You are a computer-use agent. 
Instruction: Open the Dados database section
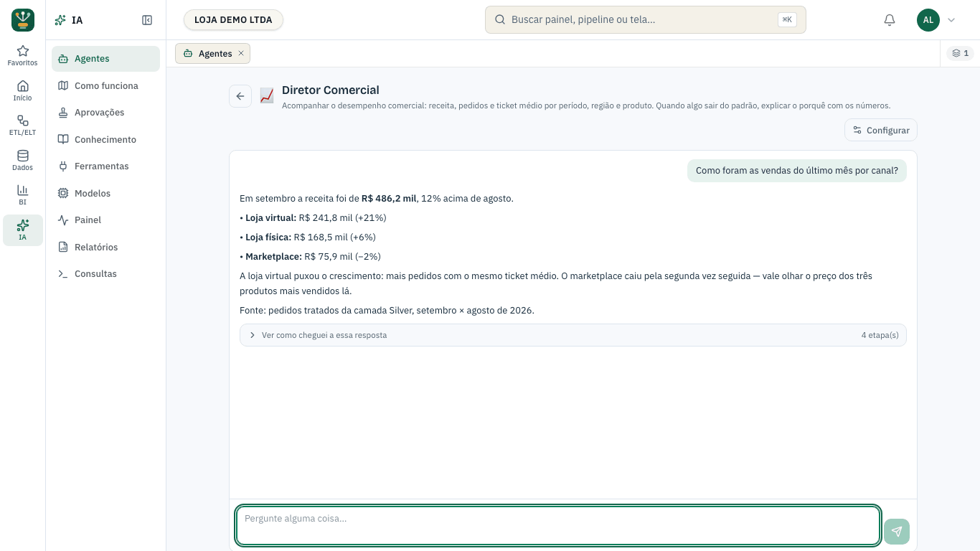pyautogui.click(x=22, y=160)
